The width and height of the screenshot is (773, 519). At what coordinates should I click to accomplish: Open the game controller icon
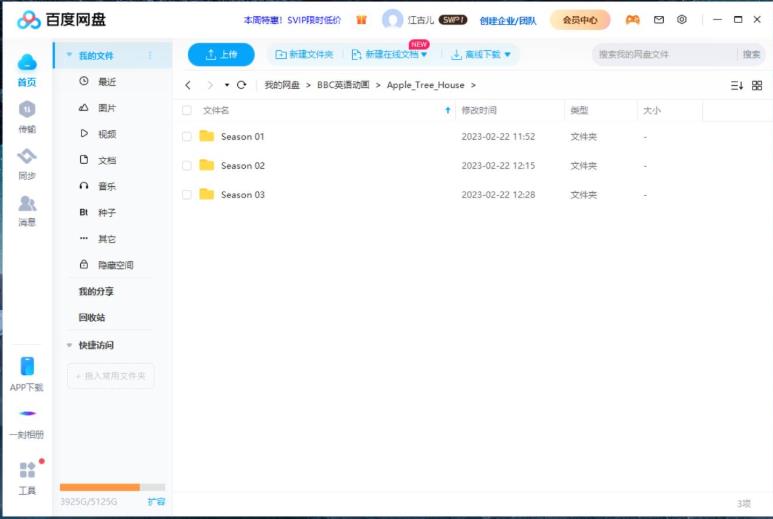[632, 20]
